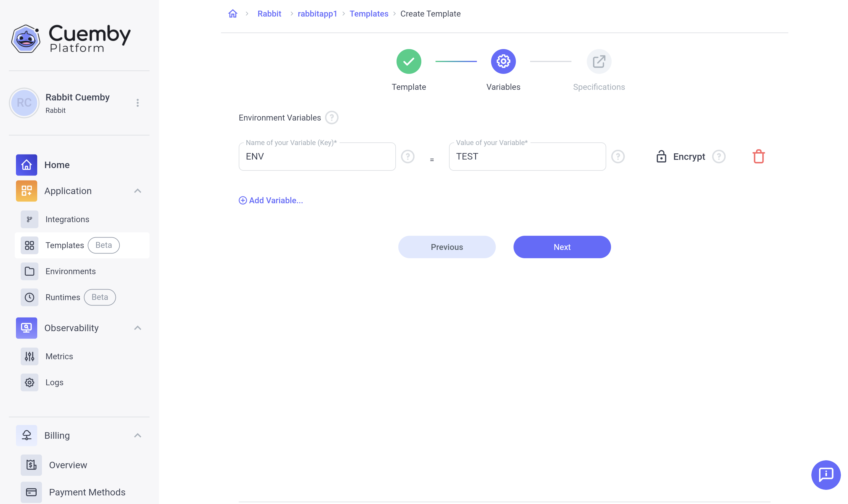Toggle Encrypt for the ENV variable
This screenshot has height=504, width=848.
tap(680, 157)
